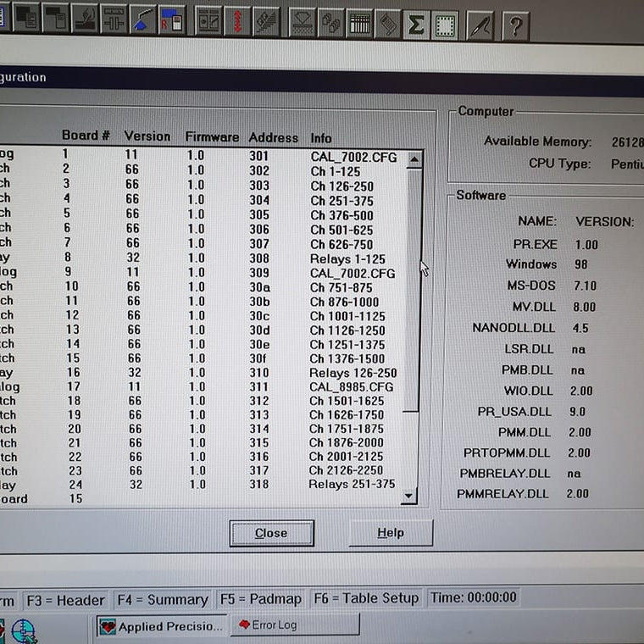Click the grid table toolbar icon
The width and height of the screenshot is (644, 644).
coord(359,24)
